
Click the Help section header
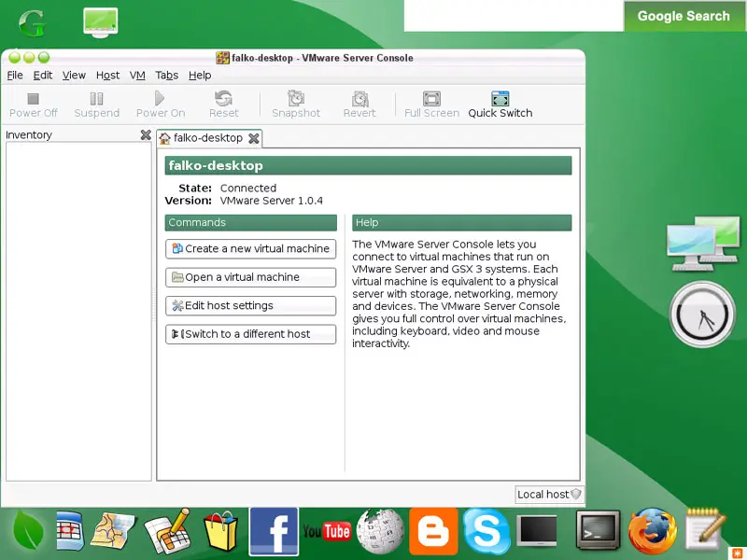click(461, 223)
